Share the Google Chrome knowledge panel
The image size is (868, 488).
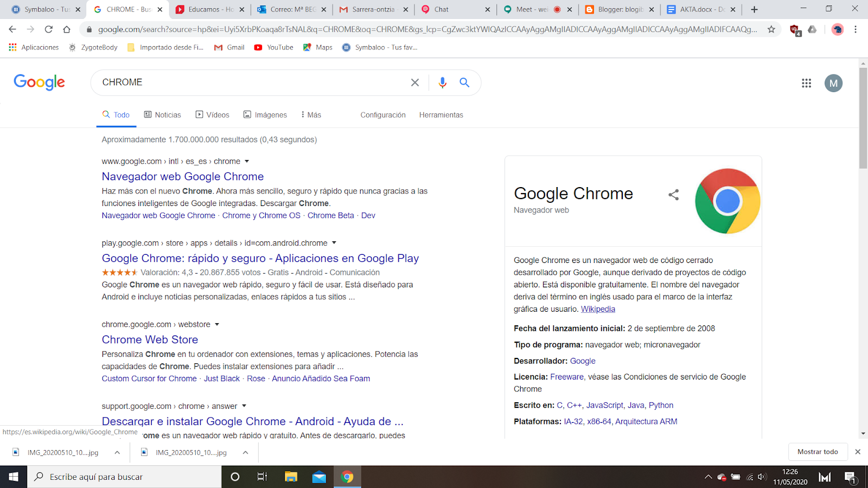(x=673, y=195)
